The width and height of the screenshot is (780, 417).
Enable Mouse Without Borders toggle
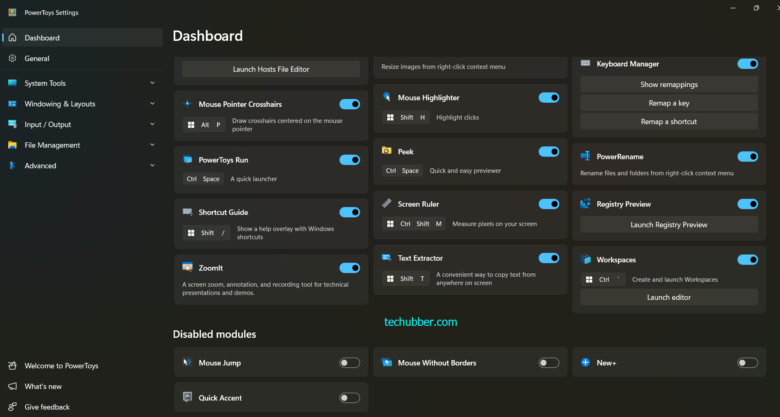(549, 363)
